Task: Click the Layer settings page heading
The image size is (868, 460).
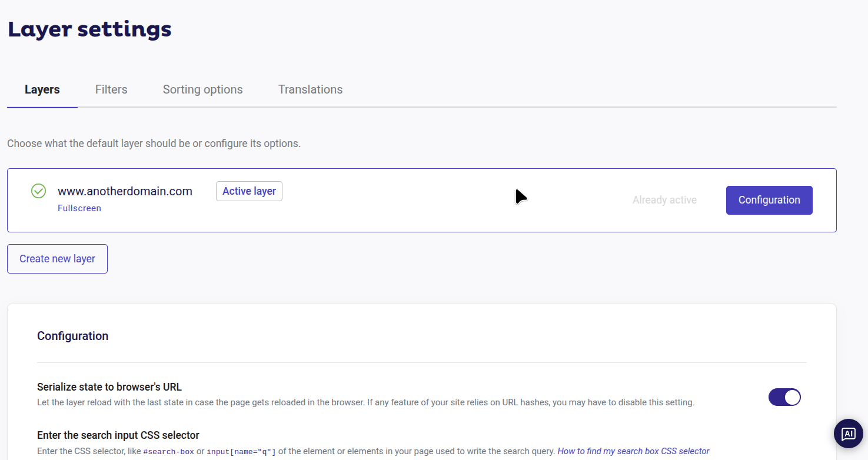Action: (x=89, y=29)
